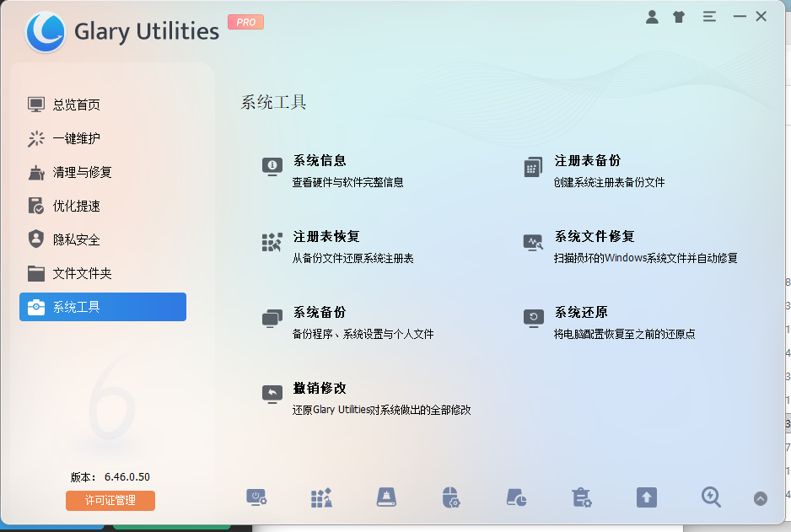The height and width of the screenshot is (532, 791).
Task: Open software update upload-arrow icon
Action: click(x=646, y=497)
